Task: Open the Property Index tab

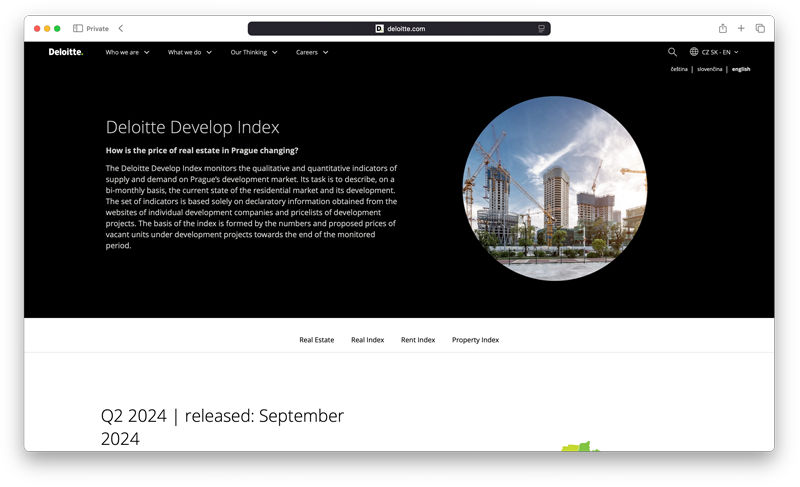Action: coord(475,340)
